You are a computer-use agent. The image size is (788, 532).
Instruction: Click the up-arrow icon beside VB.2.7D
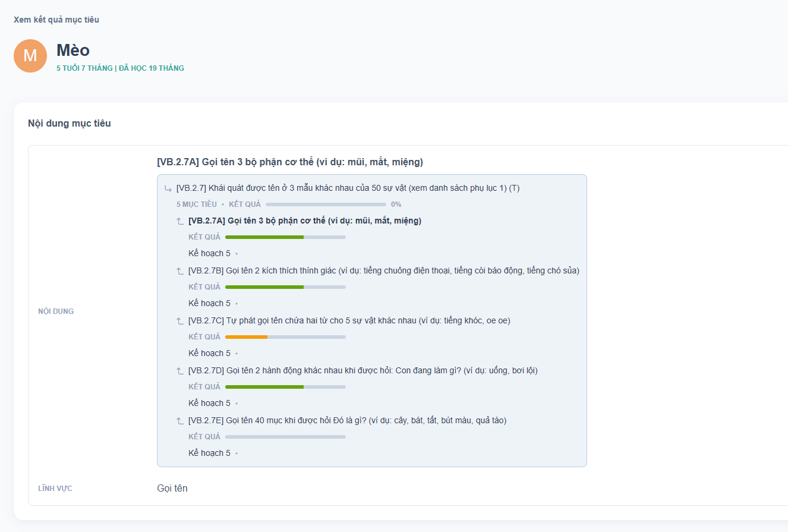click(x=180, y=371)
